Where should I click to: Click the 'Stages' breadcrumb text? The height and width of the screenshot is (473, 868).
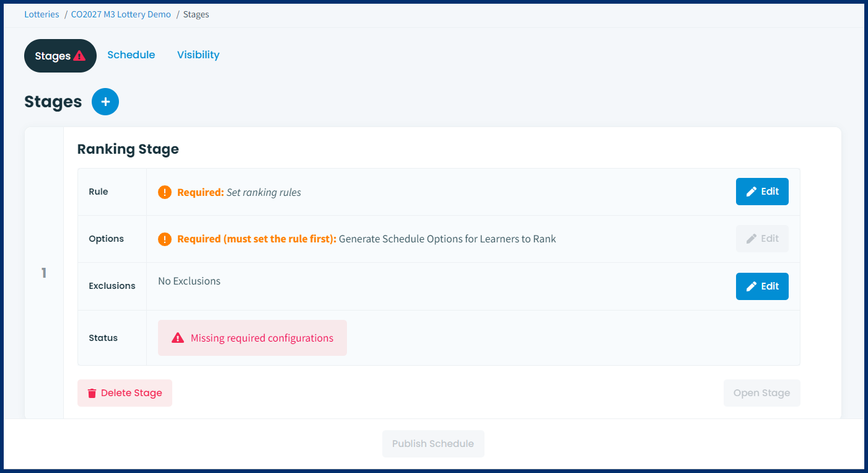coord(196,14)
